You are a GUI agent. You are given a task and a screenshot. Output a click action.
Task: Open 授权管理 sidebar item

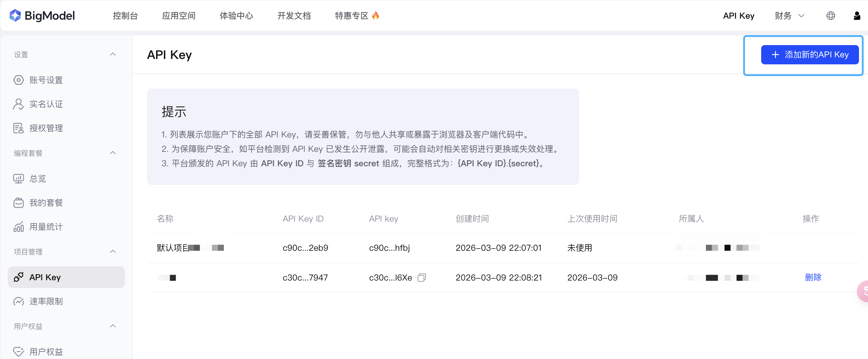[46, 128]
